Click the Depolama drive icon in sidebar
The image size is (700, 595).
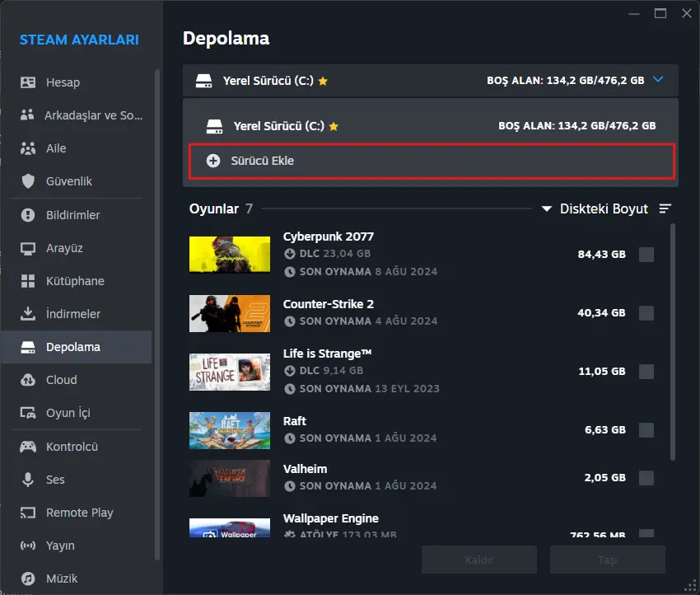28,347
